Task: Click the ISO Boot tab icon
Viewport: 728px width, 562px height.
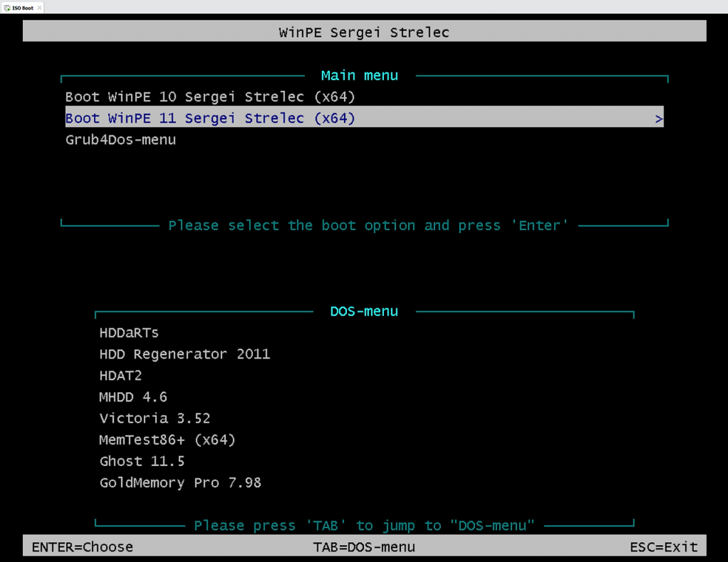Action: 6,7
